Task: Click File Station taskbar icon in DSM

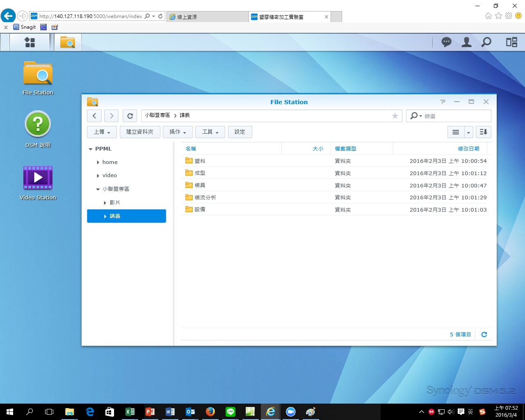Action: pos(68,42)
